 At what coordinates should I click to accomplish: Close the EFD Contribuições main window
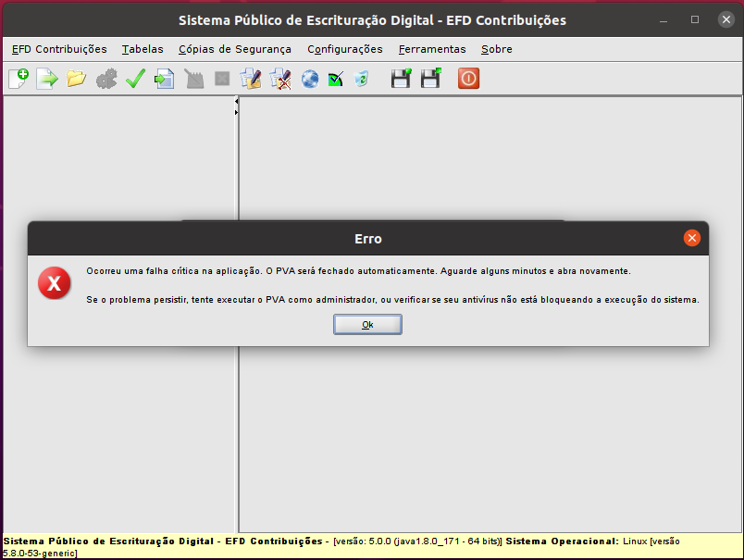pyautogui.click(x=726, y=19)
